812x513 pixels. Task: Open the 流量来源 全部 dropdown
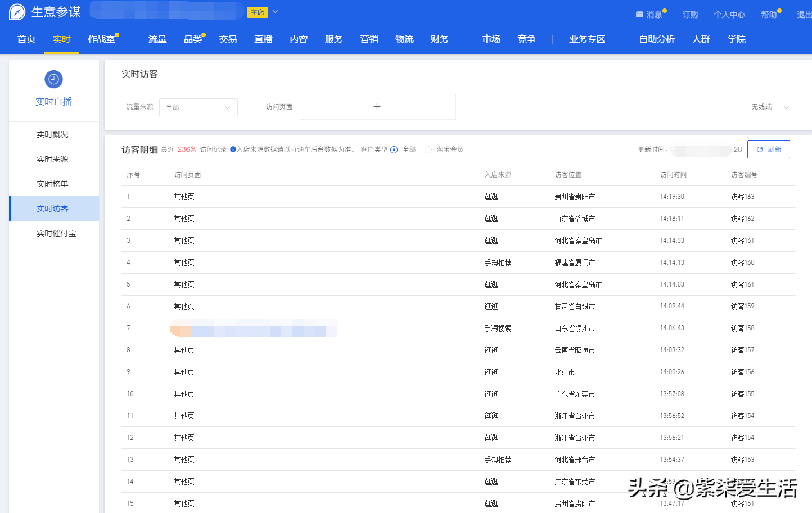point(199,107)
